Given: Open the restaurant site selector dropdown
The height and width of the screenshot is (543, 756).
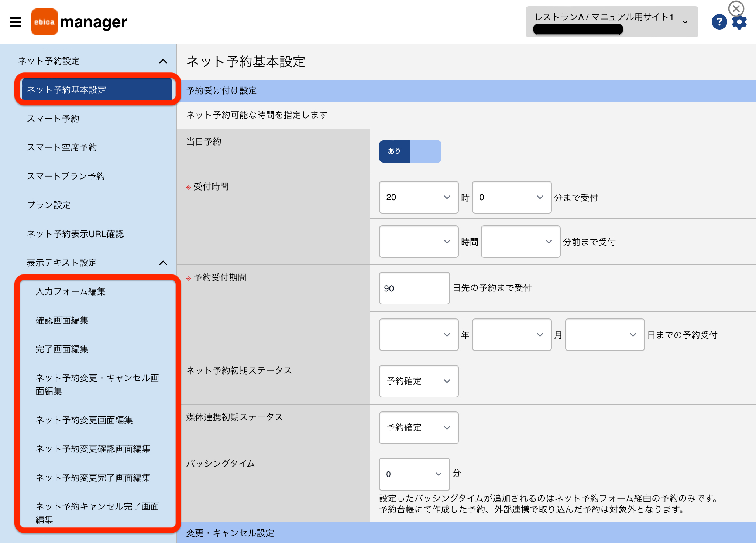Looking at the screenshot, I should tap(612, 22).
